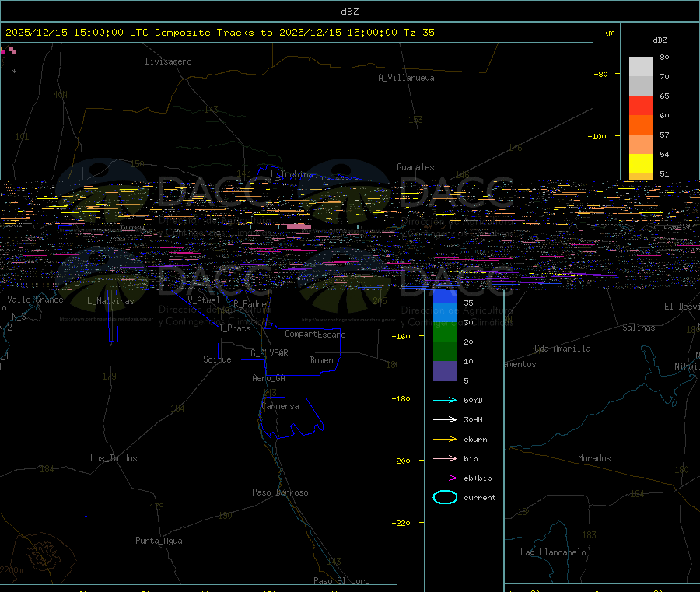Click the dBZ title at top center
The image size is (700, 592).
350,11
